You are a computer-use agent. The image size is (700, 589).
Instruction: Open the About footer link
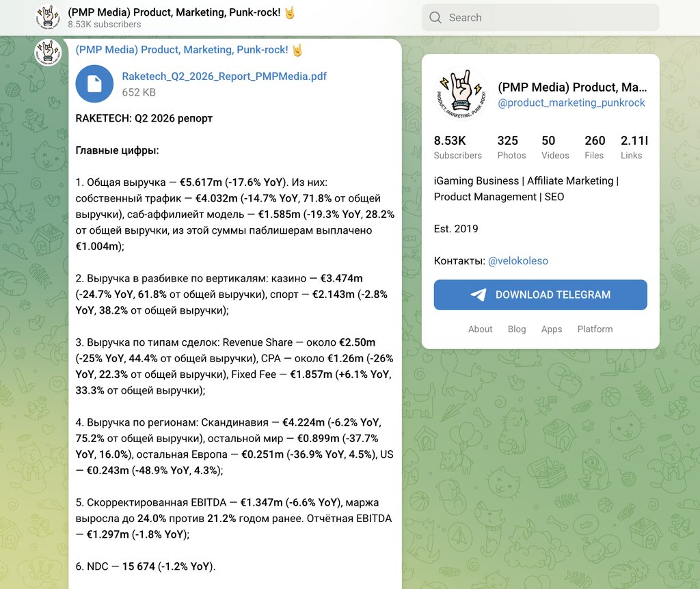[480, 329]
